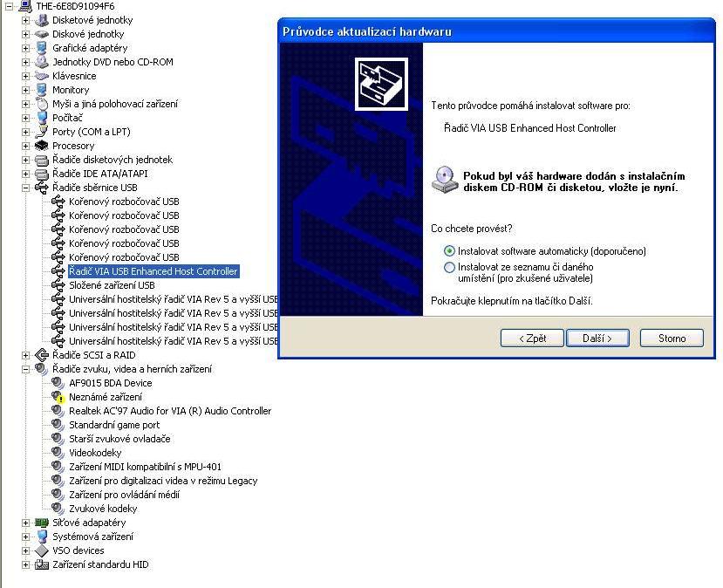Image resolution: width=723 pixels, height=588 pixels.
Task: Expand the Disketové jednotky node
Action: (25, 20)
